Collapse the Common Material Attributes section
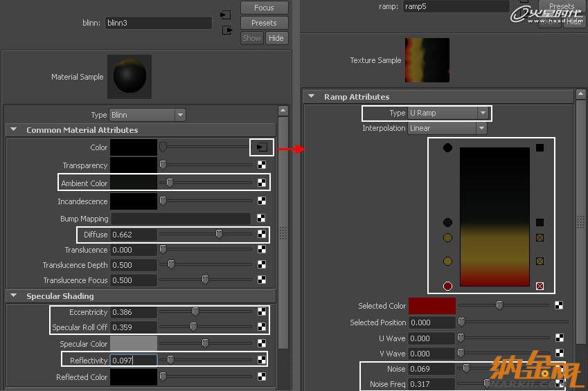Screen dimensions: 588x391 click(14, 129)
